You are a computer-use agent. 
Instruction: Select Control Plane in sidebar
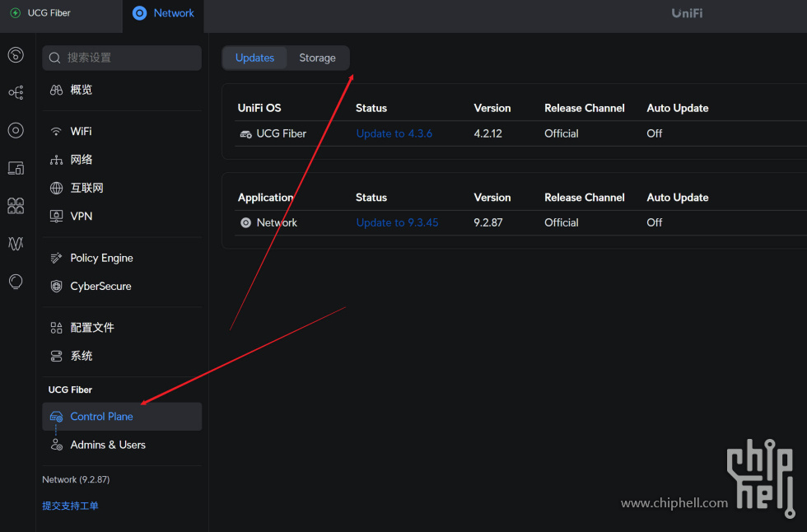(x=122, y=417)
